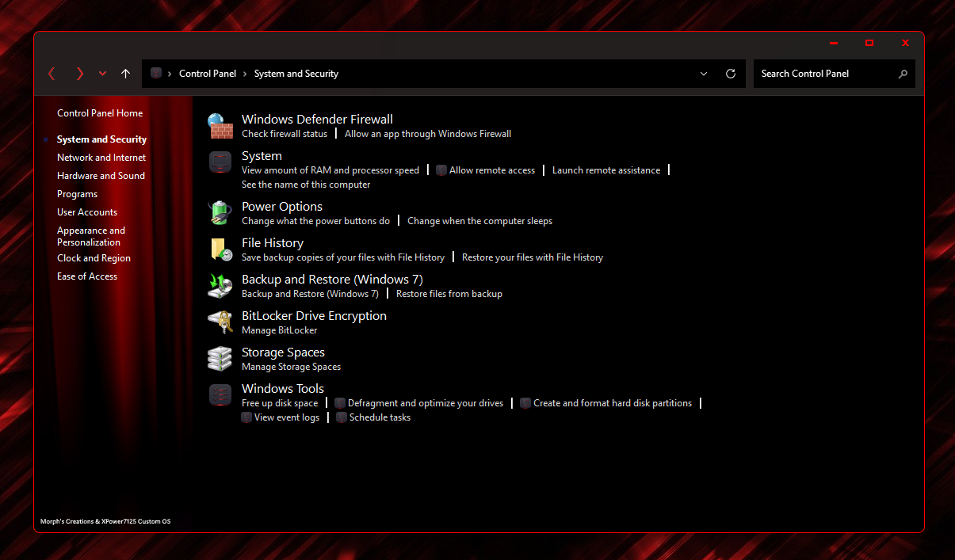955x560 pixels.
Task: Open Programs category
Action: (77, 194)
